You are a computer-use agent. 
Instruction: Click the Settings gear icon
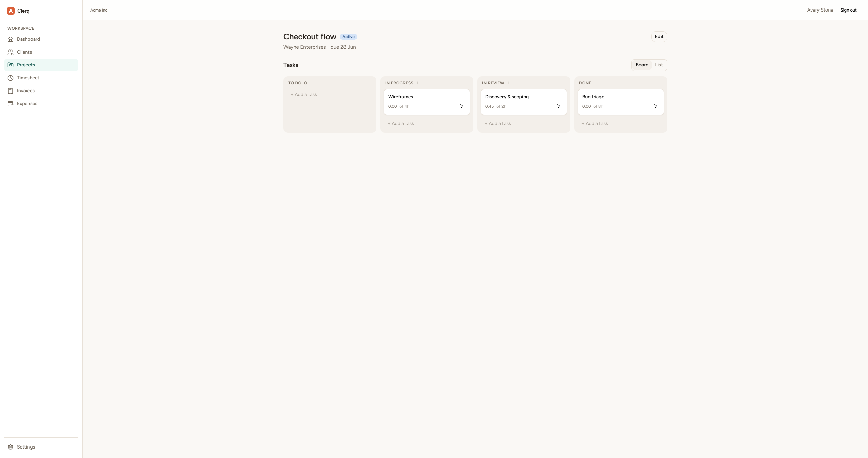click(11, 447)
